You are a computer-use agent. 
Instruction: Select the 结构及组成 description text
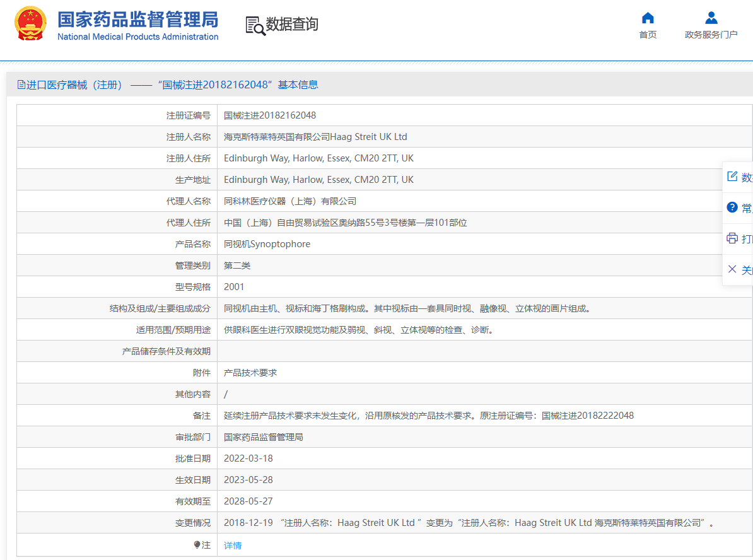(x=407, y=308)
